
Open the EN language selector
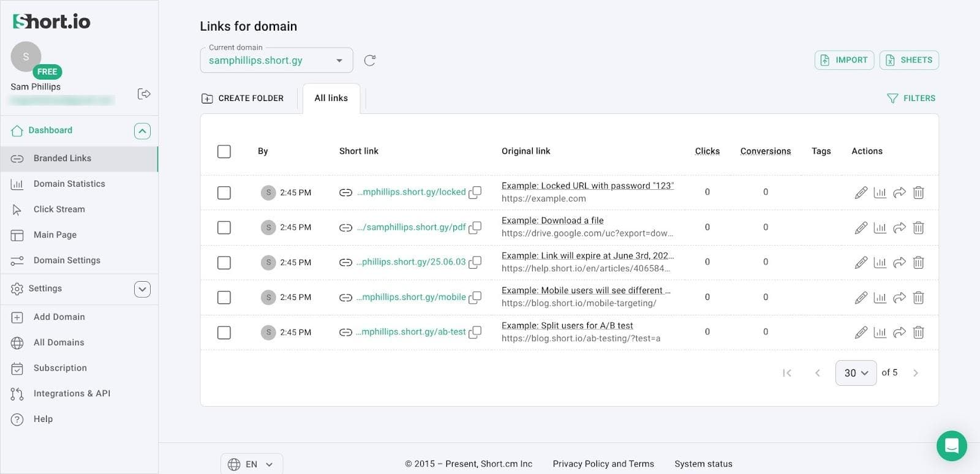click(x=251, y=464)
